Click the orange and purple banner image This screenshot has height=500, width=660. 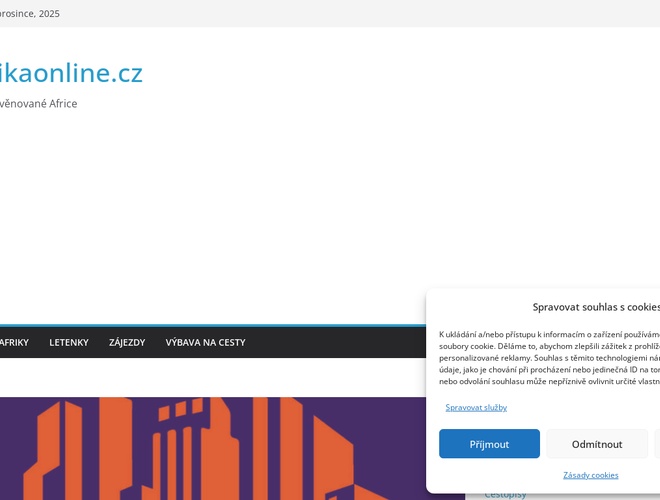200,450
